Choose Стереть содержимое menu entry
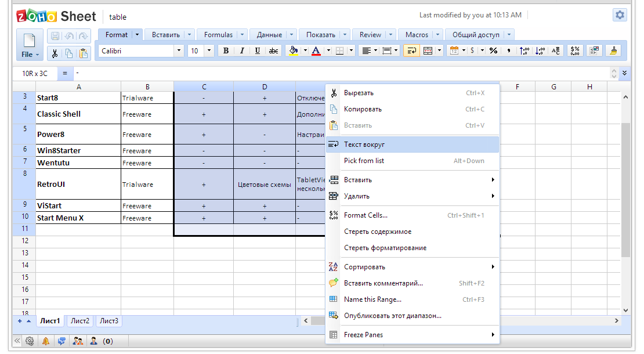 413,232
